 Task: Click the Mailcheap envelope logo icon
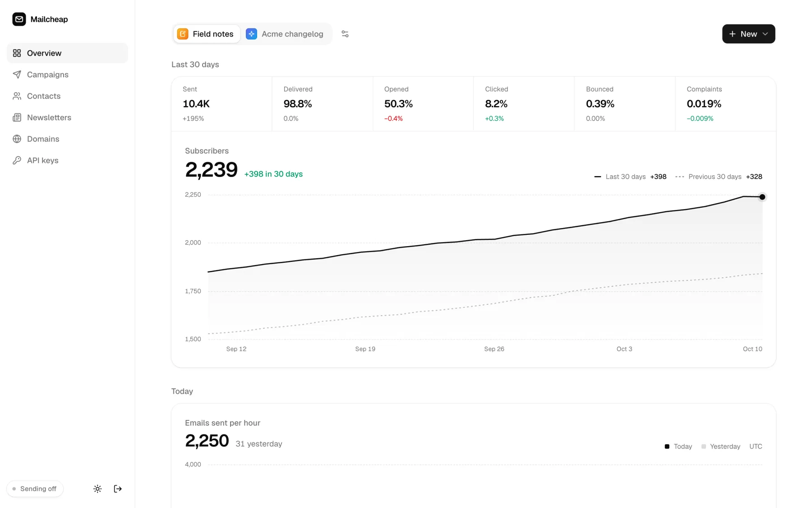19,19
